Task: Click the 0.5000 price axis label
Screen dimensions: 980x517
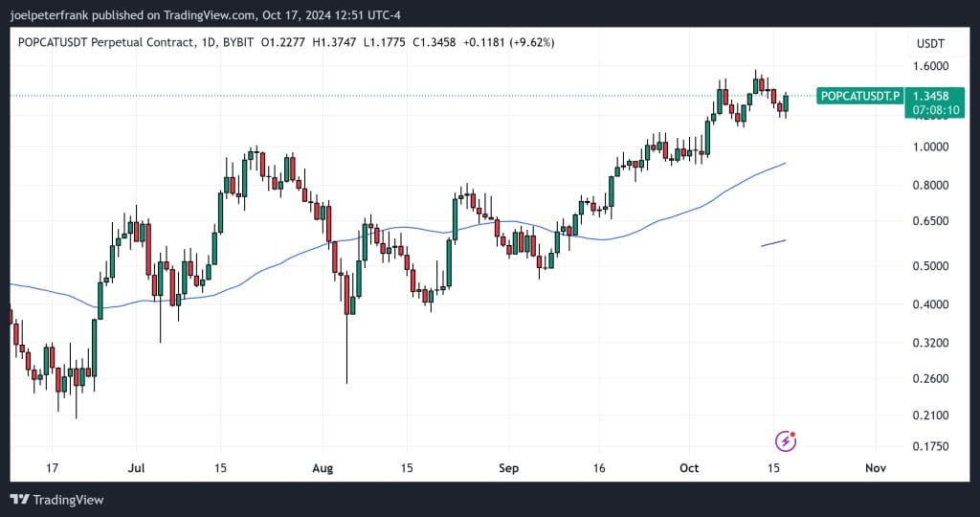Action: click(x=928, y=266)
